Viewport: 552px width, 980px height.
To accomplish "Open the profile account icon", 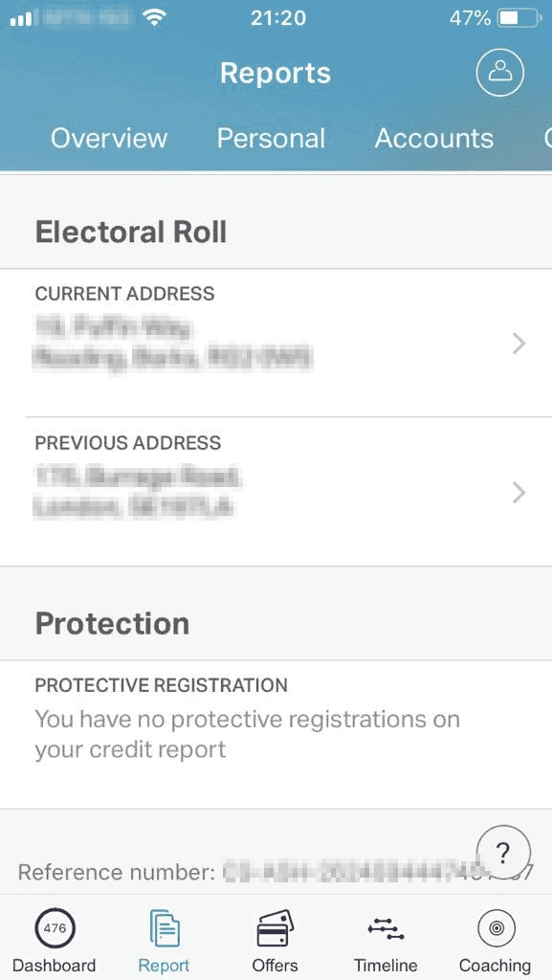I will point(499,72).
